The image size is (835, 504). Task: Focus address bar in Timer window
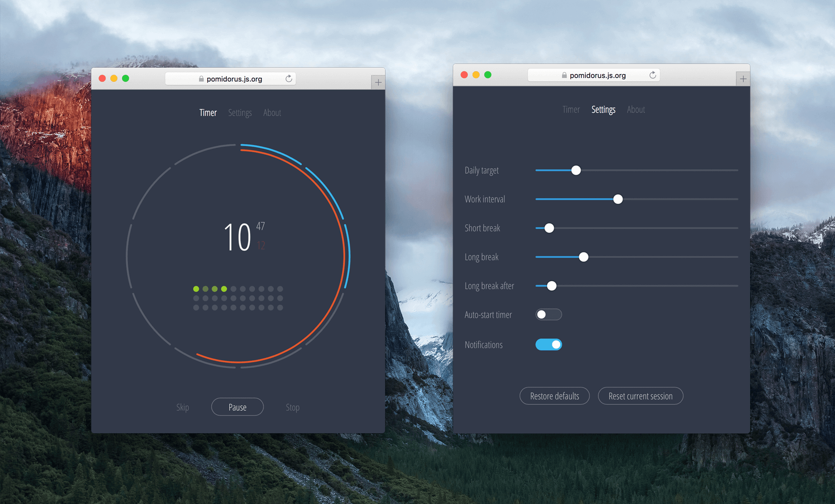coord(230,79)
